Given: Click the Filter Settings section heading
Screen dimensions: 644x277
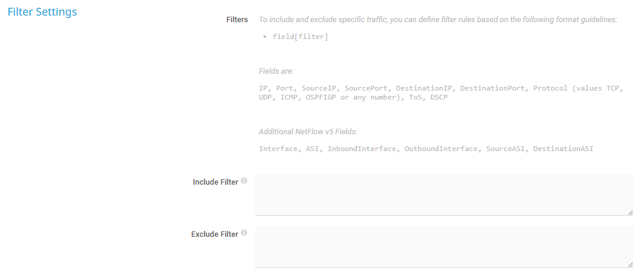Looking at the screenshot, I should click(42, 11).
